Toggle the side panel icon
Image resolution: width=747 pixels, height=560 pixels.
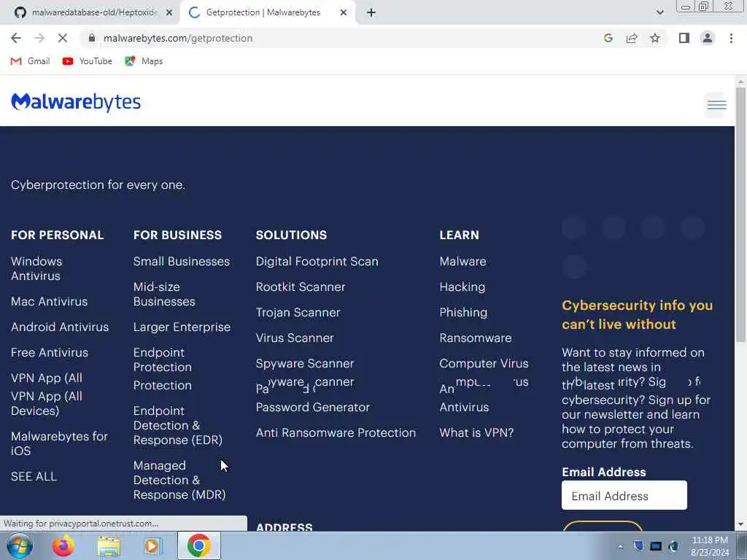tap(684, 38)
